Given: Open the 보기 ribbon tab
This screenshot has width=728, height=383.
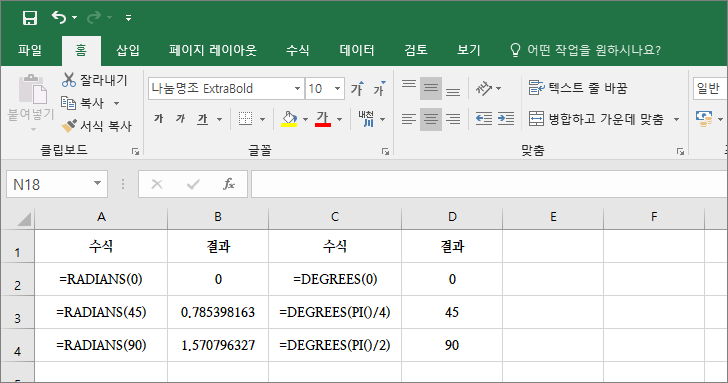Looking at the screenshot, I should pos(468,50).
